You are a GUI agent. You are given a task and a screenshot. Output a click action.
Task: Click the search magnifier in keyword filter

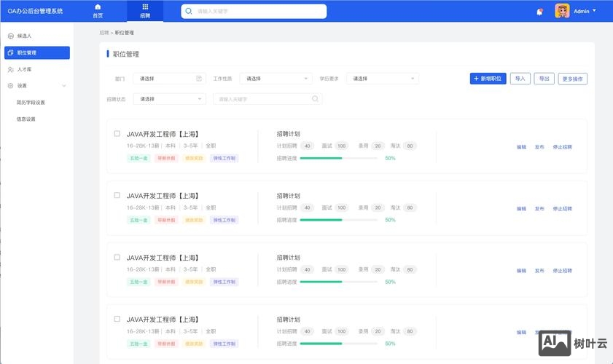point(316,99)
